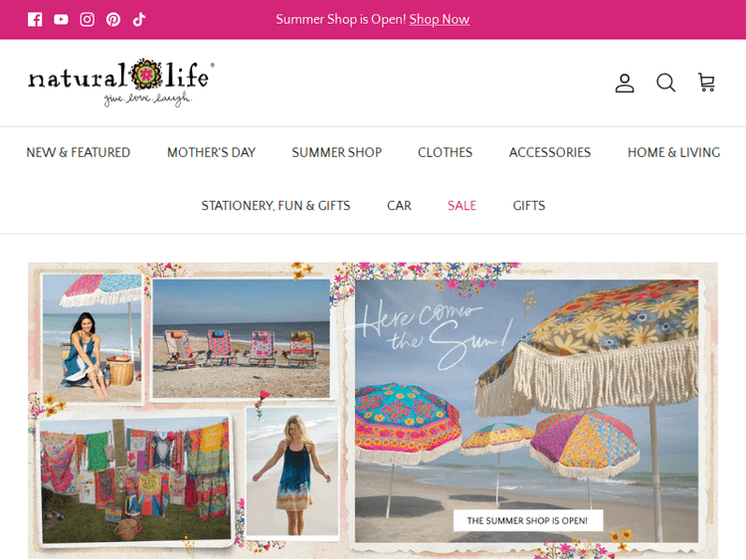Click the Natural Life logo

coord(121,83)
